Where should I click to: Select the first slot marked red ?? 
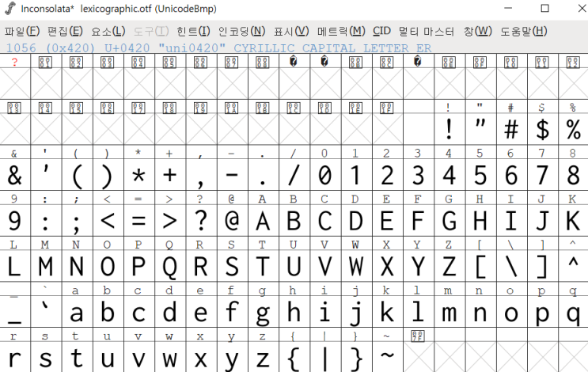click(x=15, y=84)
